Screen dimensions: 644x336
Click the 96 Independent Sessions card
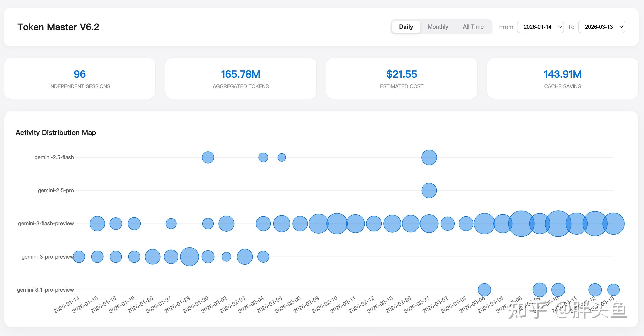click(x=80, y=78)
